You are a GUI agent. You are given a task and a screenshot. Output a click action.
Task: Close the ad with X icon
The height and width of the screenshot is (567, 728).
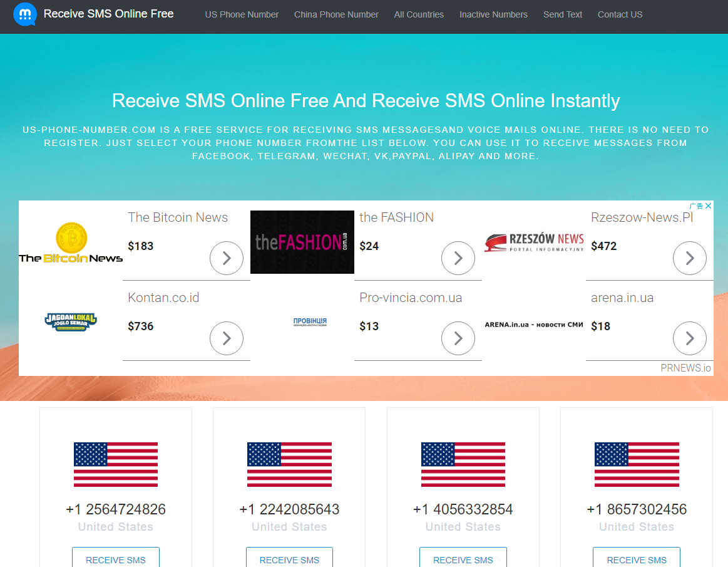(708, 206)
